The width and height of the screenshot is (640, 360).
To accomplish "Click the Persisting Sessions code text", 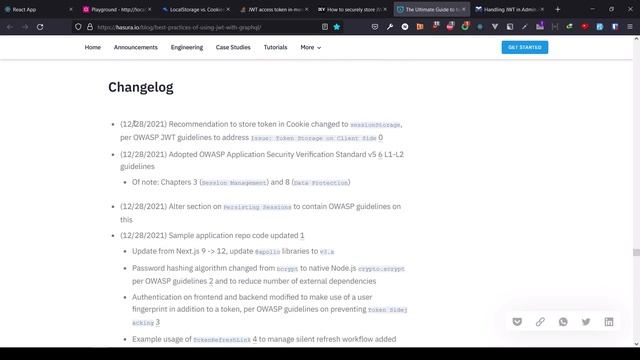I will point(257,207).
